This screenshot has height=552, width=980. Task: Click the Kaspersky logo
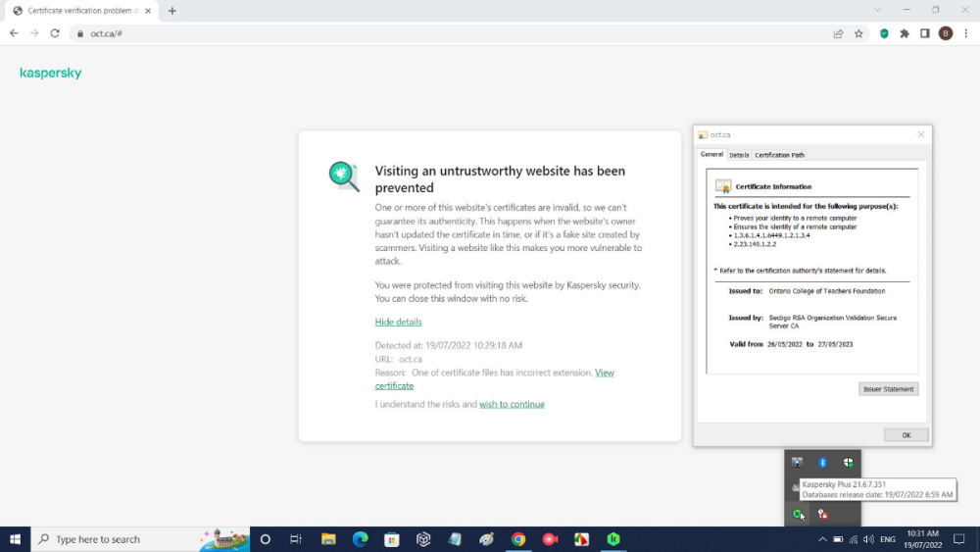pos(51,74)
